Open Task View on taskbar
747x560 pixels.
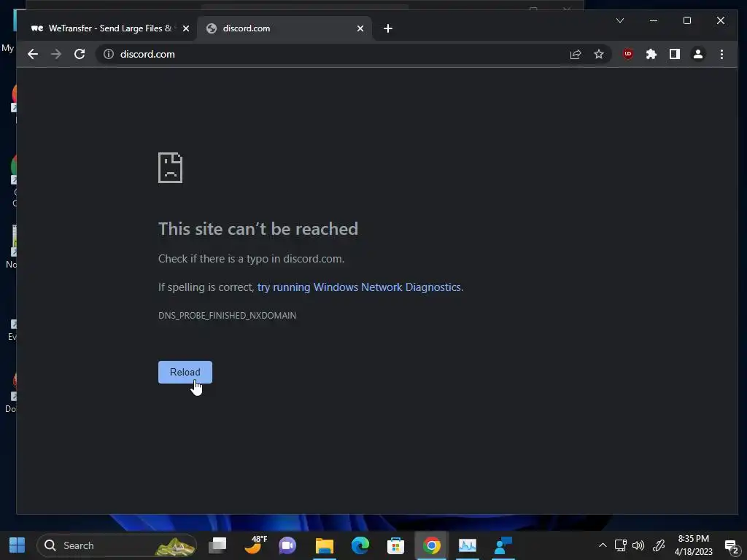pos(217,545)
